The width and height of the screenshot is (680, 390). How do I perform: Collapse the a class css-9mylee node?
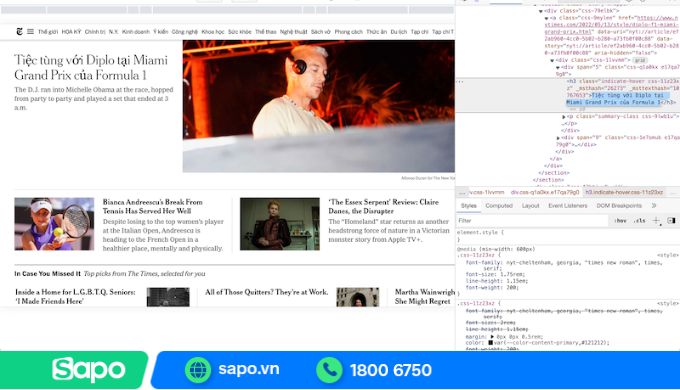point(546,18)
